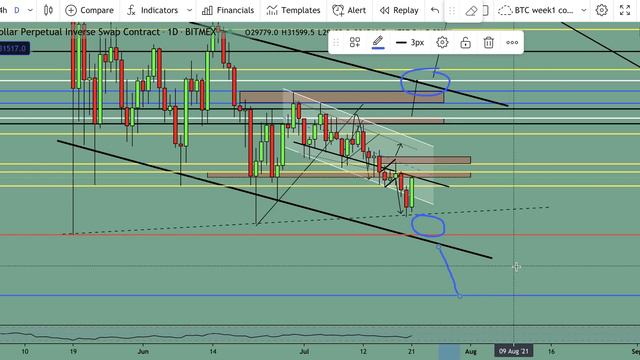Open drawing settings gear in floating toolbar

click(x=442, y=42)
